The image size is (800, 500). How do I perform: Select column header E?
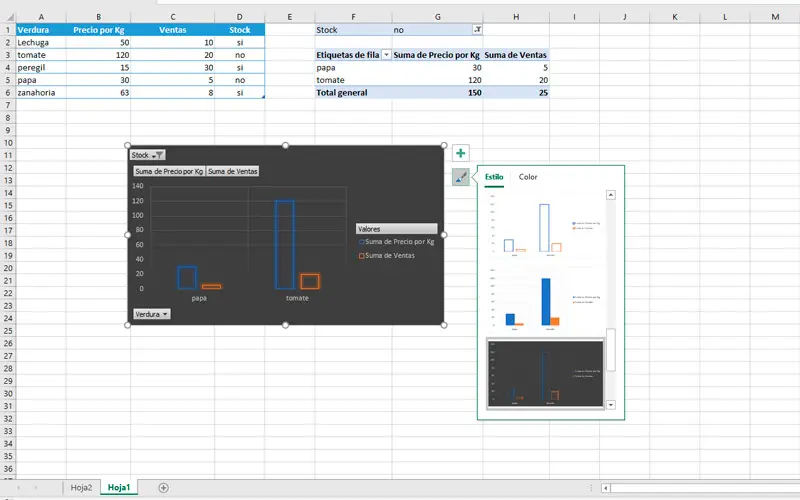coord(289,17)
